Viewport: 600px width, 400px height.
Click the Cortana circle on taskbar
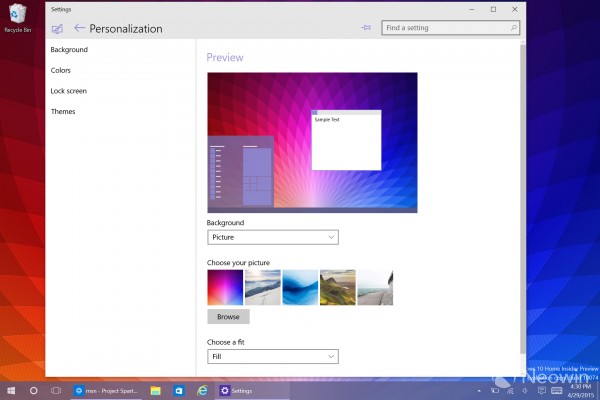(x=33, y=391)
